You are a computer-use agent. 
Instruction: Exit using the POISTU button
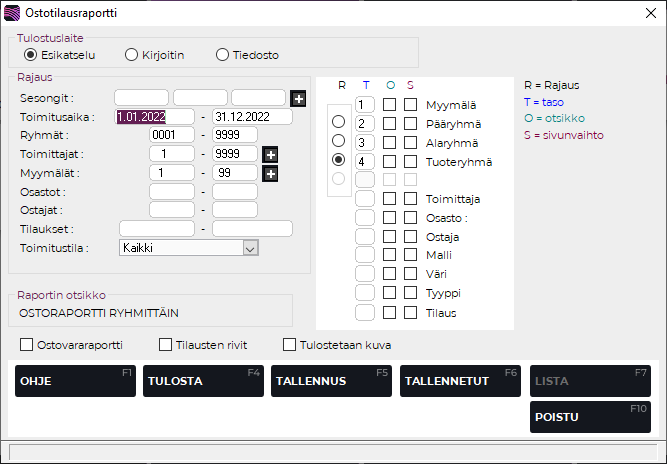(590, 417)
